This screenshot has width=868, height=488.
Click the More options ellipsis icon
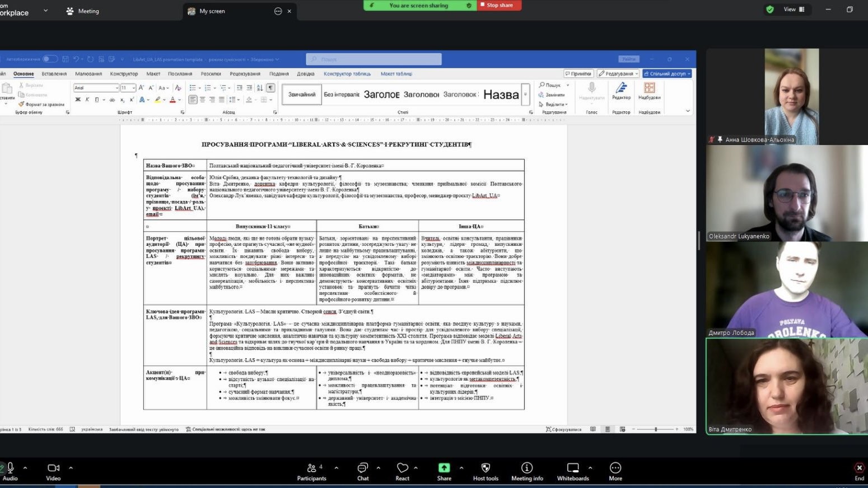point(615,471)
